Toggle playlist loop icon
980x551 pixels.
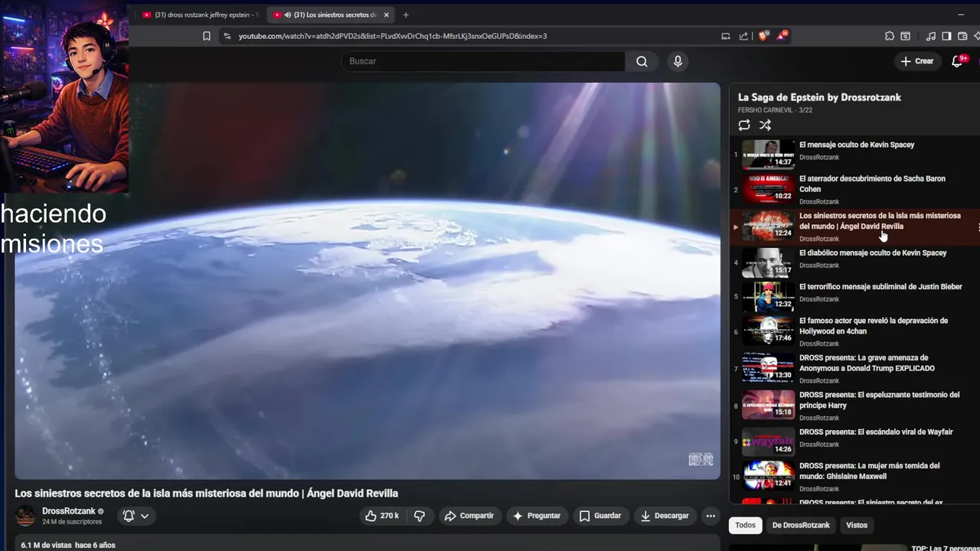pyautogui.click(x=744, y=126)
